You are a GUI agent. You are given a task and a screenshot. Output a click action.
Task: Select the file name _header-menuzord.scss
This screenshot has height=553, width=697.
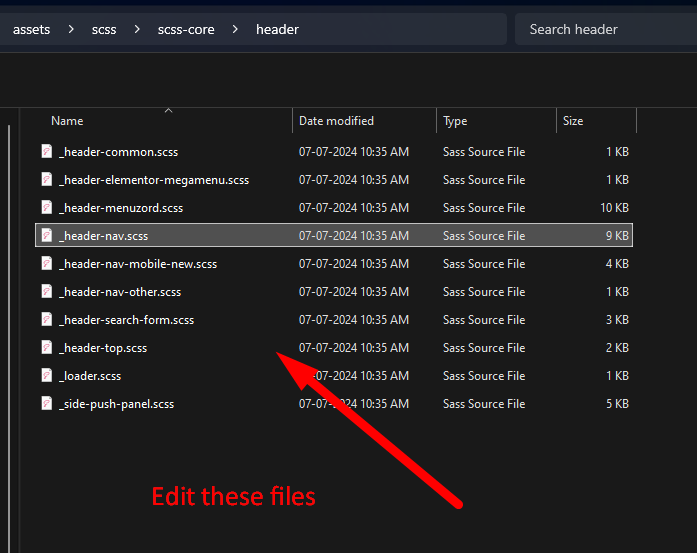[x=121, y=208]
